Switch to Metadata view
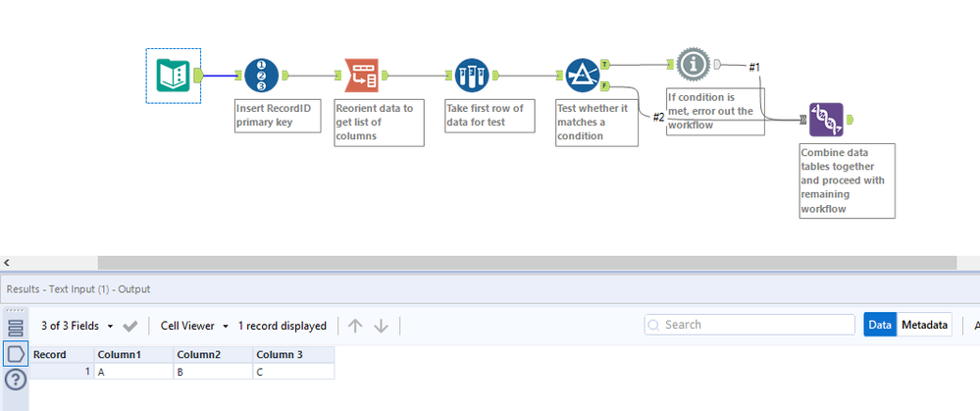Screen dimensions: 980x411 [x=924, y=325]
